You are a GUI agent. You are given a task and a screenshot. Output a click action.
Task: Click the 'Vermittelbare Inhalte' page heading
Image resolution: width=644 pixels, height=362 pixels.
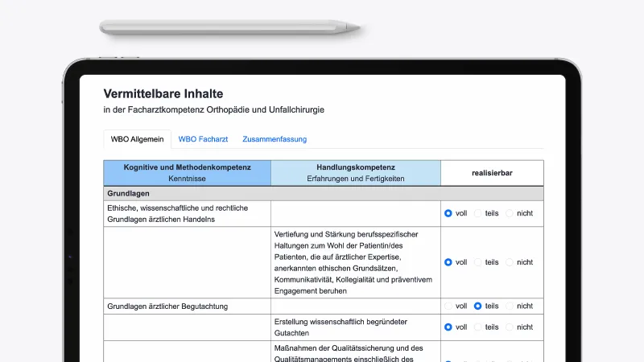[163, 94]
